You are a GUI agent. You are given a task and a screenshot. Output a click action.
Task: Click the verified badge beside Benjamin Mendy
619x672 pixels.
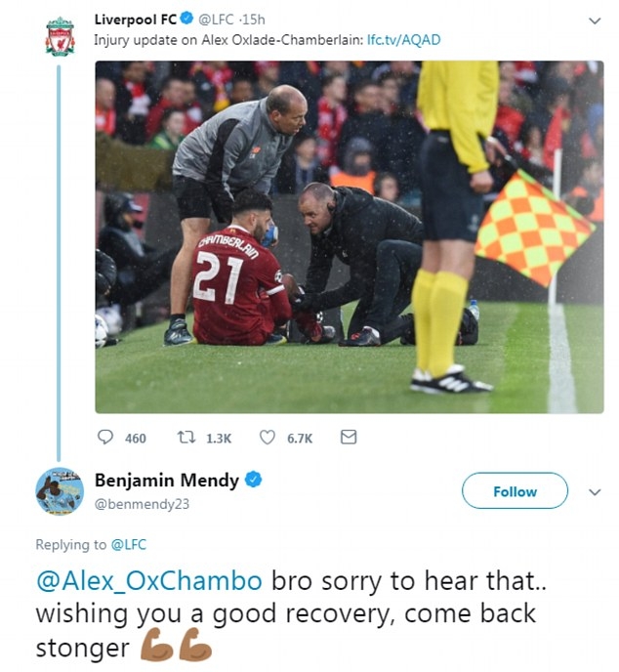252,480
